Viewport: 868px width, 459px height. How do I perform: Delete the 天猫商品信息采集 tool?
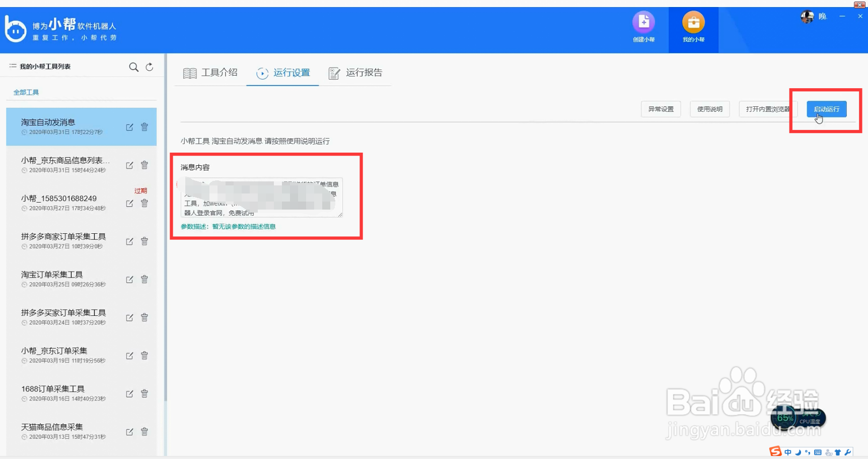(x=144, y=431)
